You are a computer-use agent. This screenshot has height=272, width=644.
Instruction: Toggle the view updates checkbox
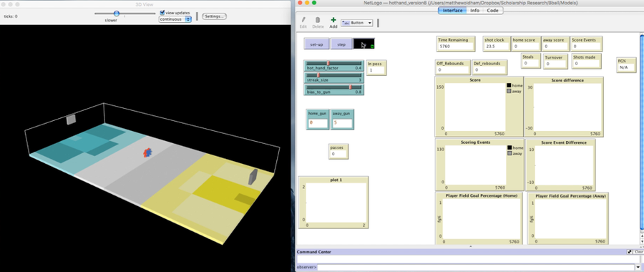162,13
